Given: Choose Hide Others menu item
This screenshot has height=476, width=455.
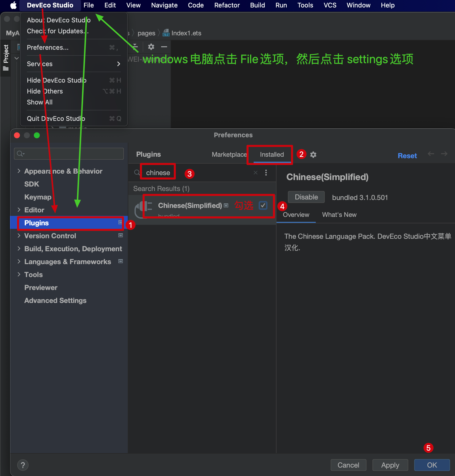Looking at the screenshot, I should coord(74,91).
